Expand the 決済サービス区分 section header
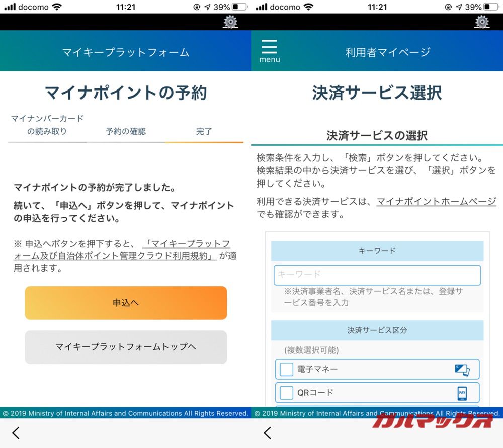This screenshot has height=448, width=503. tap(377, 330)
